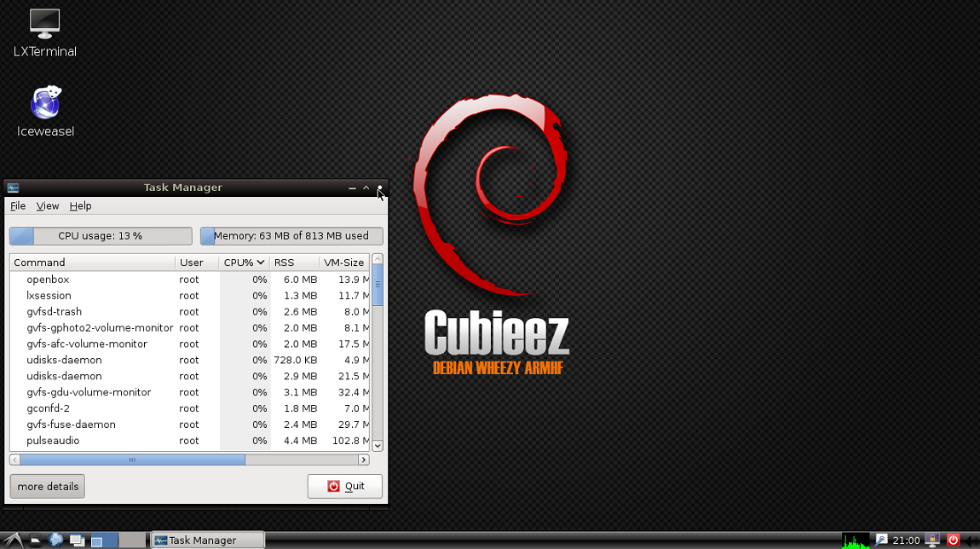
Task: Minimize the Task Manager window
Action: [352, 188]
